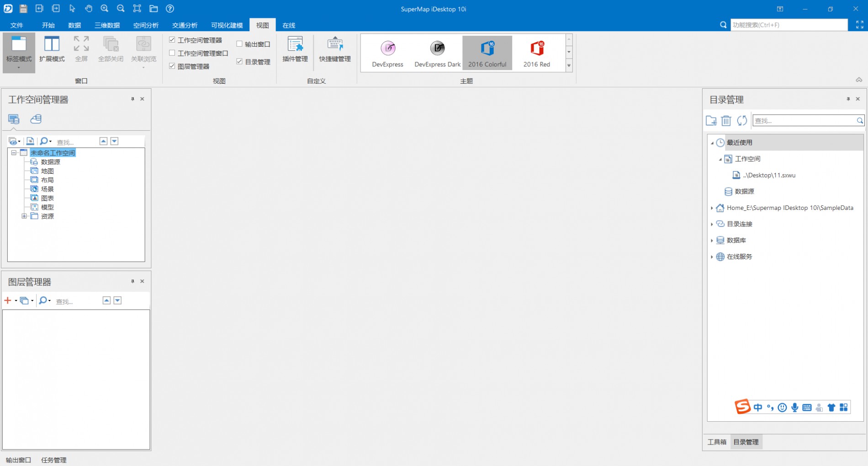
Task: Select the pan hand tool in title bar
Action: point(89,9)
